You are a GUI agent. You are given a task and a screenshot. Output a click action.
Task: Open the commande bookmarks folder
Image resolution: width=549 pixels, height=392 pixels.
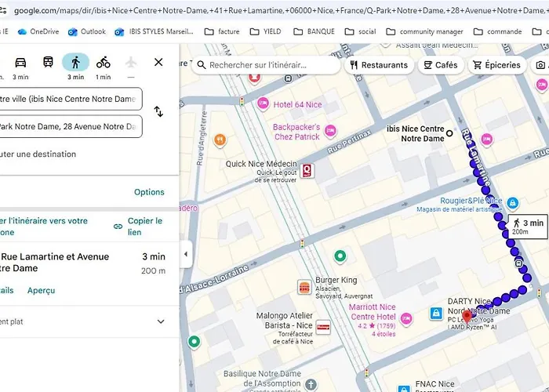click(497, 31)
